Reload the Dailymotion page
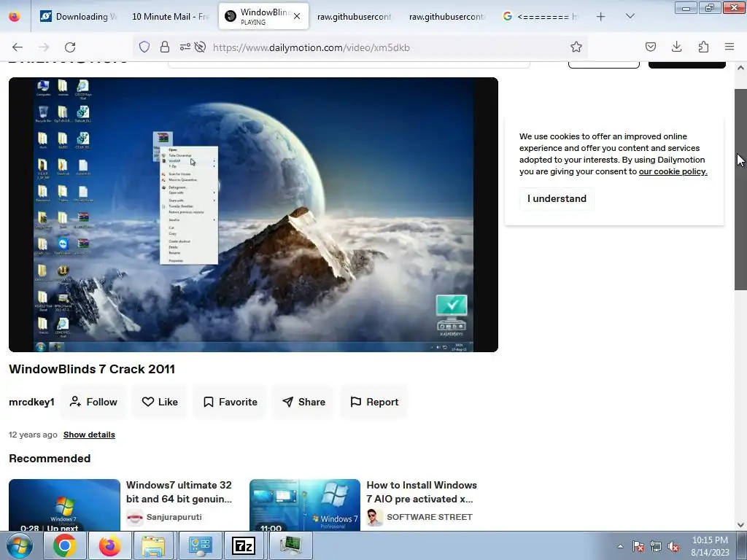747x560 pixels. pos(70,47)
